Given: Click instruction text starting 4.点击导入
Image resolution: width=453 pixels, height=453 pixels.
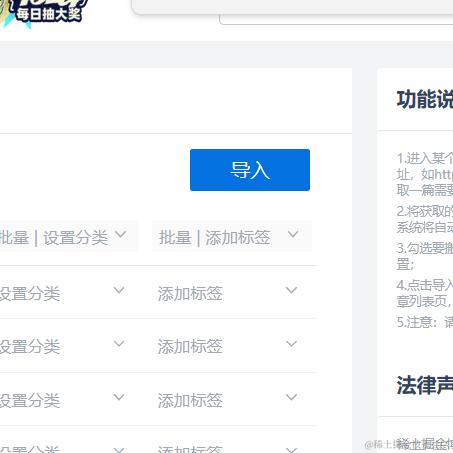Looking at the screenshot, I should coord(425,293).
